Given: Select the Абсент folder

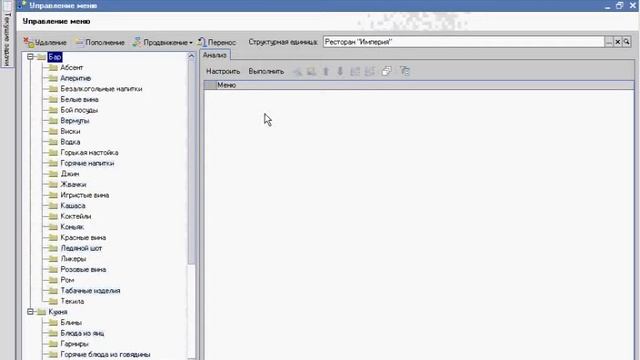Looking at the screenshot, I should (x=71, y=68).
